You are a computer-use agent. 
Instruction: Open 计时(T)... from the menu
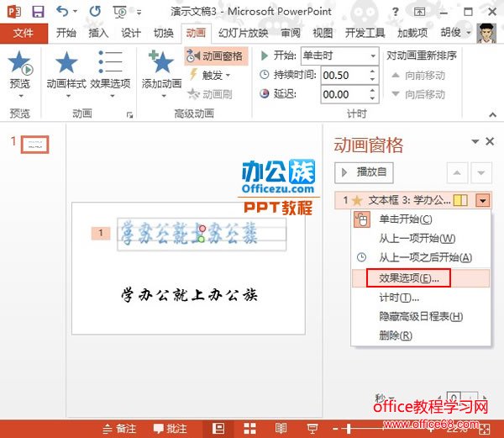(x=421, y=298)
